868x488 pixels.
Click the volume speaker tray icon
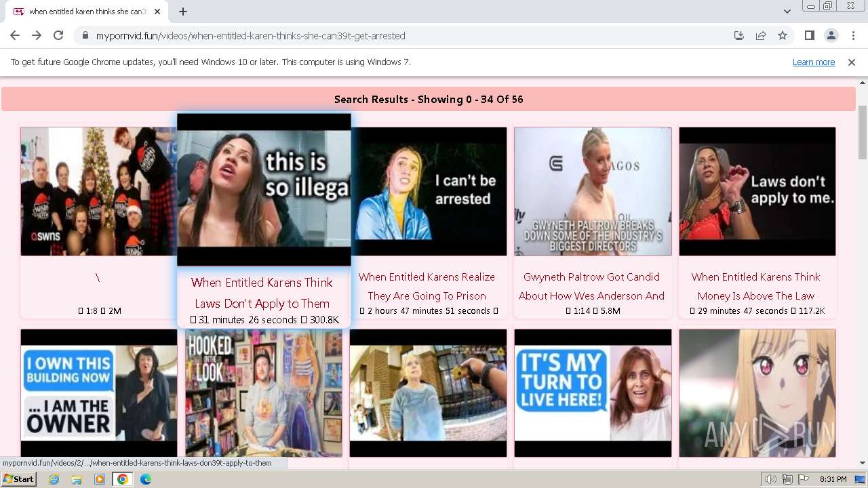pyautogui.click(x=771, y=479)
